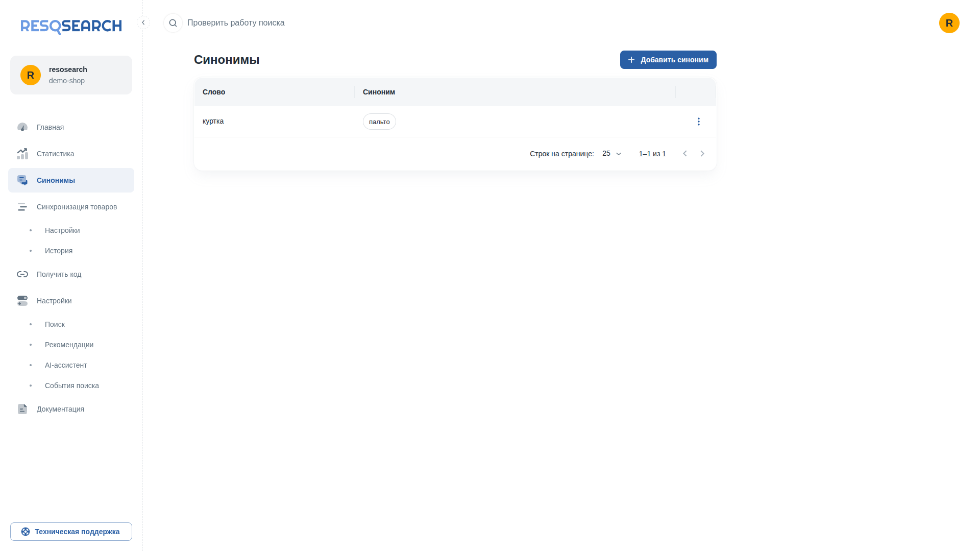Go to the next table page
The width and height of the screenshot is (980, 551).
(702, 154)
